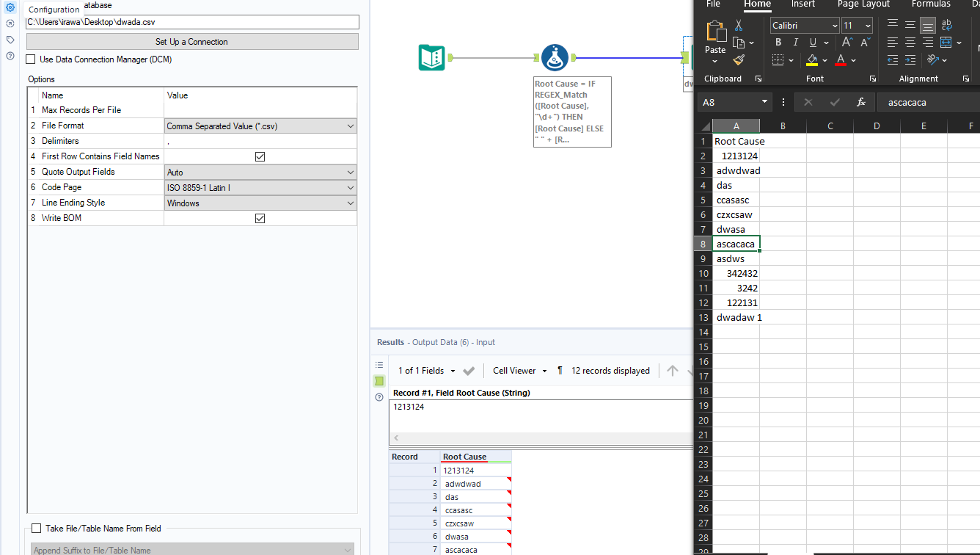The image size is (980, 555).
Task: Click the tag icon in the left sidebar
Action: pyautogui.click(x=10, y=40)
